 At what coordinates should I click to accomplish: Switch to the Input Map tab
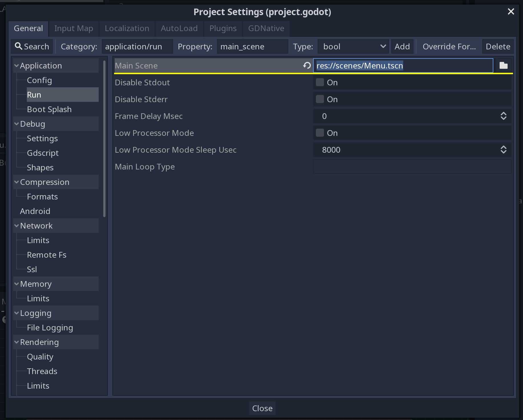coord(74,29)
